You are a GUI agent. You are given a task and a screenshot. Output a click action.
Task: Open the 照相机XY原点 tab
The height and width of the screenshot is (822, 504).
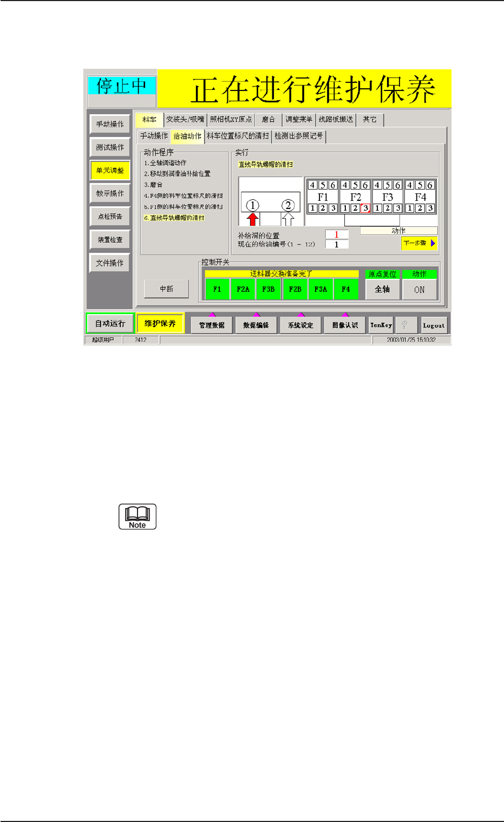[231, 120]
